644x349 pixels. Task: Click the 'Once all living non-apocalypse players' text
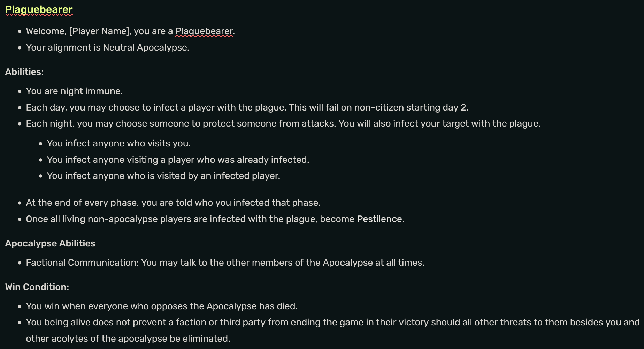[x=190, y=219]
